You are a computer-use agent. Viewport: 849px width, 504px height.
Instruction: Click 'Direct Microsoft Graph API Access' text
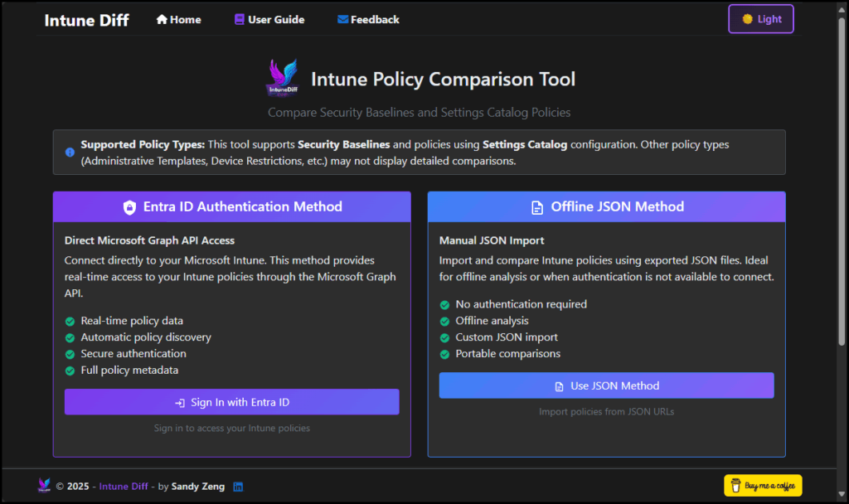click(x=149, y=240)
